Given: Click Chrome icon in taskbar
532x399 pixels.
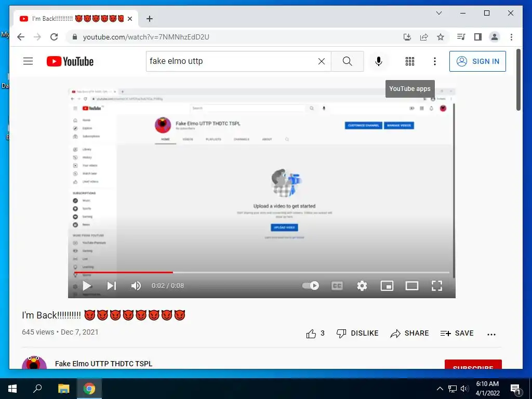Looking at the screenshot, I should pos(89,389).
